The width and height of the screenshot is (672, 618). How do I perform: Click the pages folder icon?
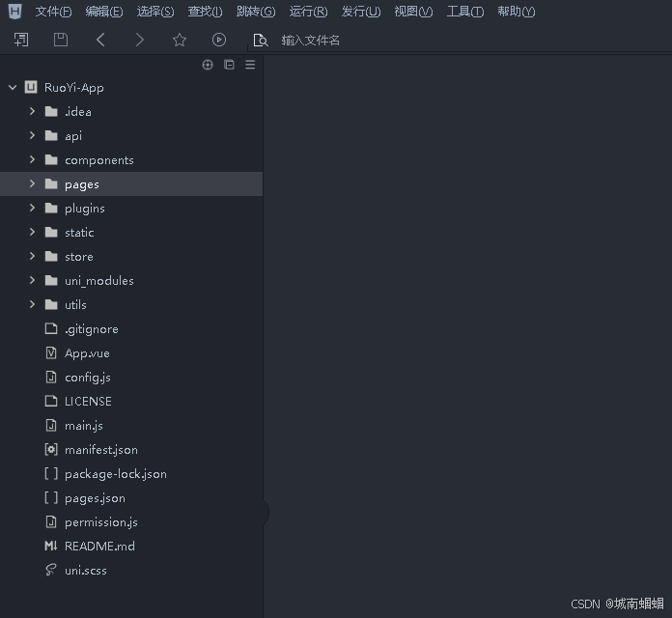[x=51, y=184]
